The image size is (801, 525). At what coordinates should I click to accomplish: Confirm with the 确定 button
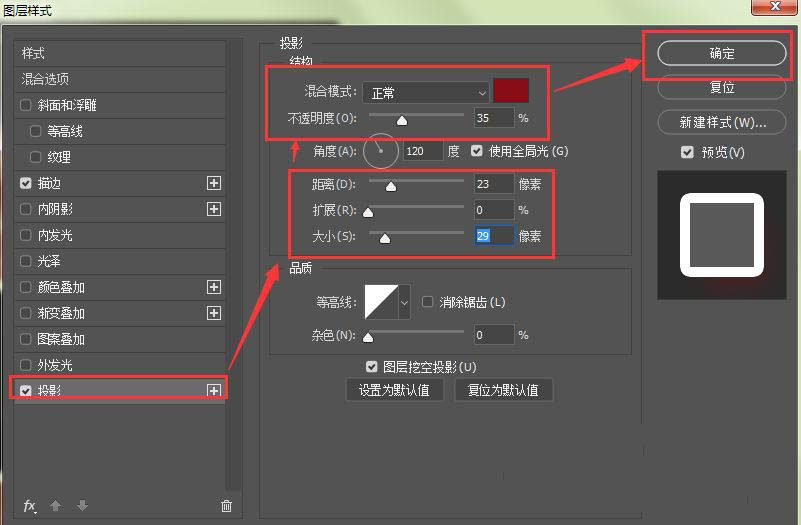pyautogui.click(x=721, y=53)
